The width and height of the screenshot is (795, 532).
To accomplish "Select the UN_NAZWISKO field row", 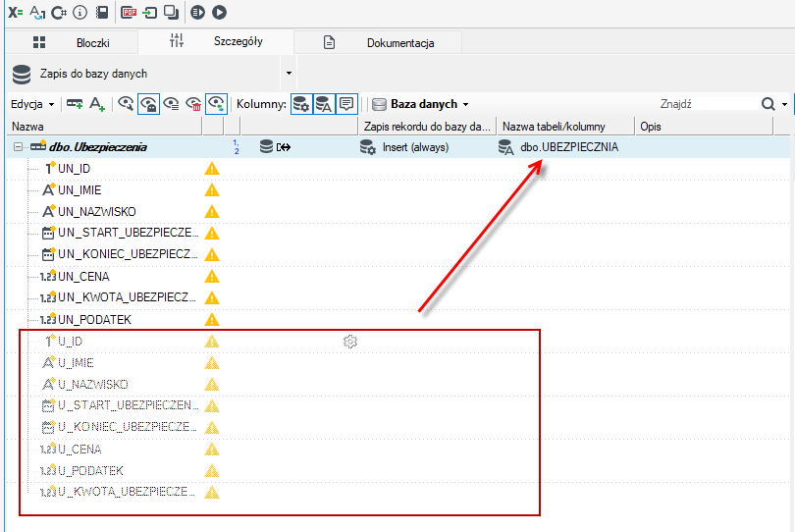I will point(398,211).
